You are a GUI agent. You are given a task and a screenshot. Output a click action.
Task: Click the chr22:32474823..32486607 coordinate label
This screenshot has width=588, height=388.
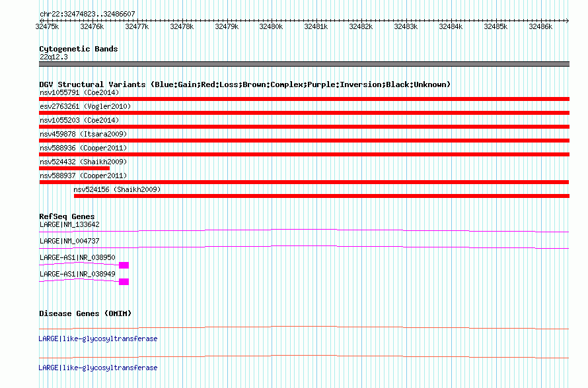[x=87, y=14]
